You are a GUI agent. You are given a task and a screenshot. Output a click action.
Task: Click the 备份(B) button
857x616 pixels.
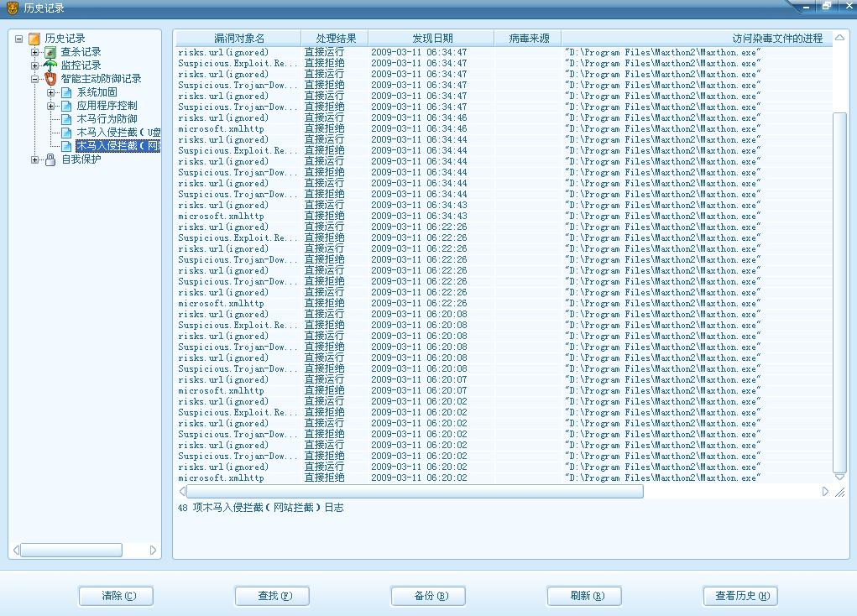(428, 596)
